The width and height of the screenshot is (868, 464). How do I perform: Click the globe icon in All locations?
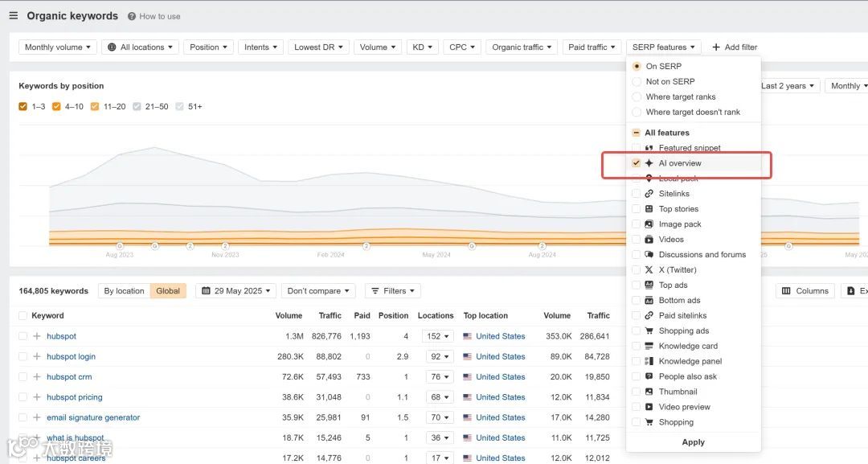point(112,47)
